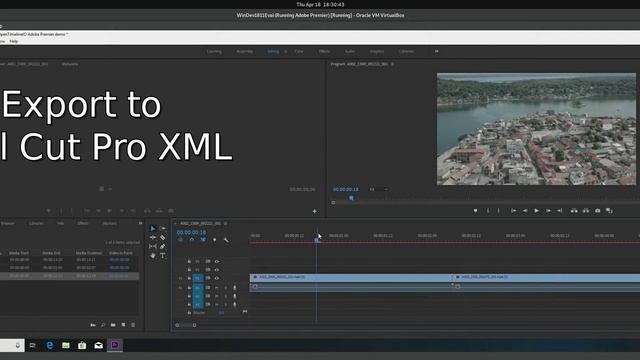Open Project panel tabs overflow menu
Image resolution: width=640 pixels, height=360 pixels.
pyautogui.click(x=140, y=223)
